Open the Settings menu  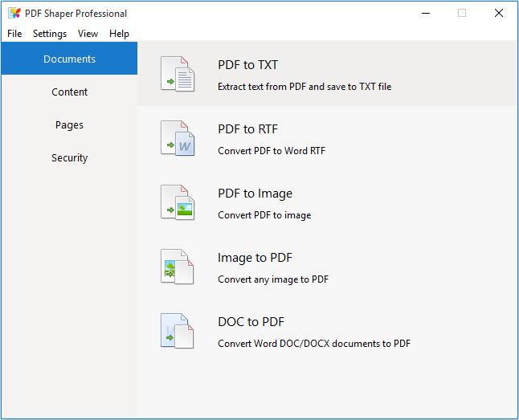(x=50, y=34)
